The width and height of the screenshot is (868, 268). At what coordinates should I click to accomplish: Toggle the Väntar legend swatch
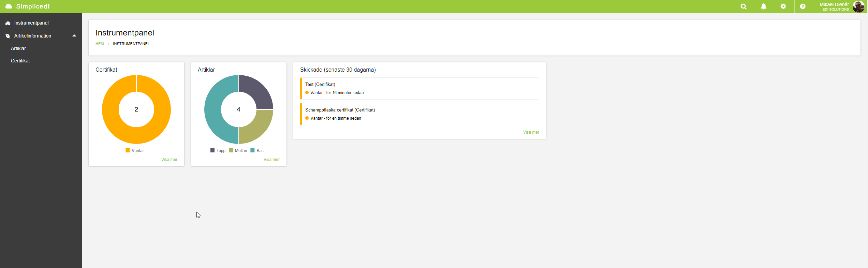(x=128, y=150)
